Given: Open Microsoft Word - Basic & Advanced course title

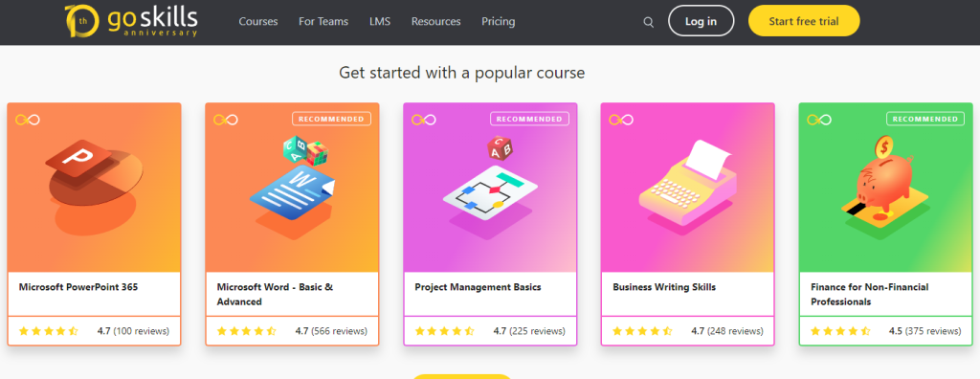Looking at the screenshot, I should click(275, 295).
